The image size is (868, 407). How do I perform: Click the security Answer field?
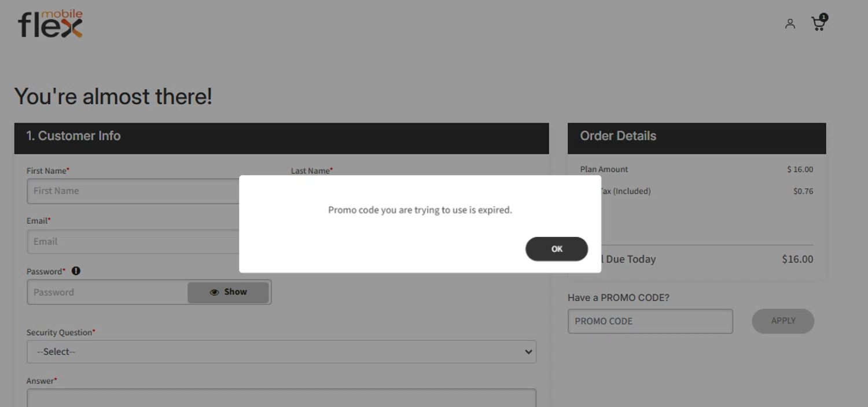pyautogui.click(x=281, y=398)
